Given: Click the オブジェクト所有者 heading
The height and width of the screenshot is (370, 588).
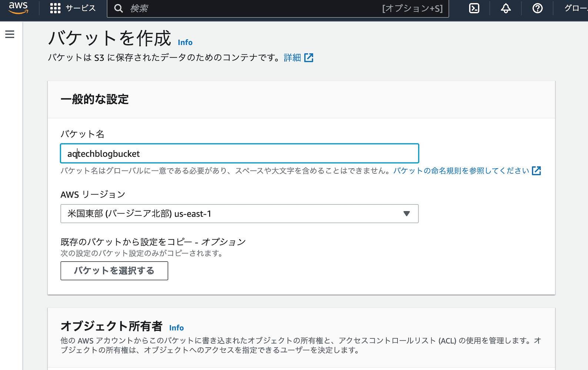Looking at the screenshot, I should (x=111, y=326).
